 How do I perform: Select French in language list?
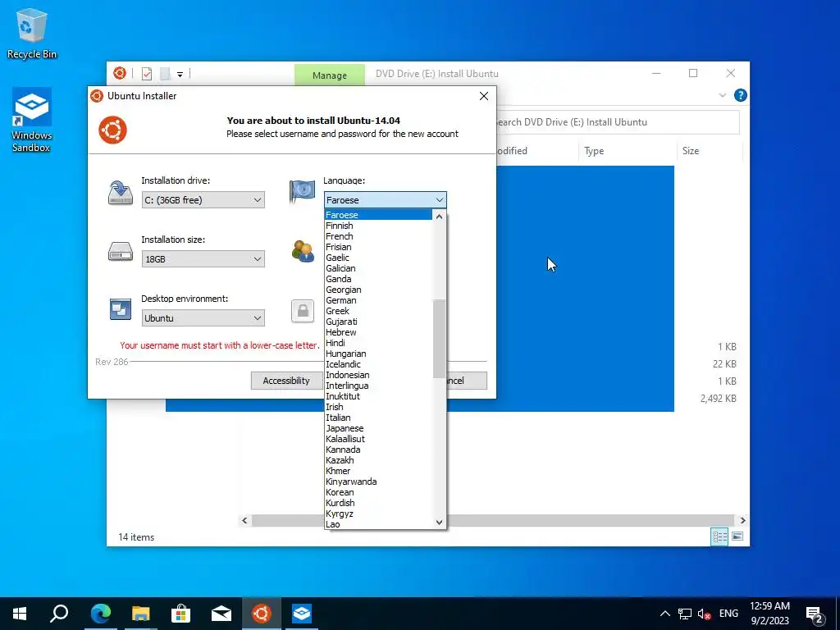coord(378,236)
